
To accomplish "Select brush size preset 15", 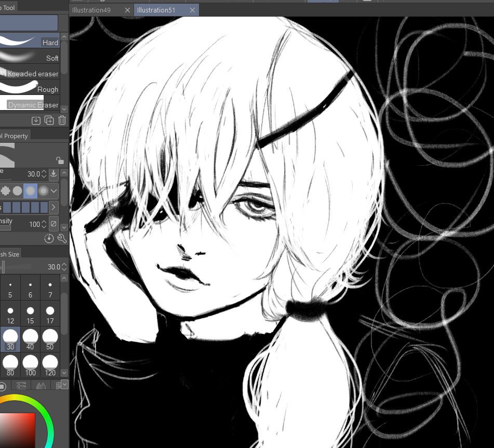I will (30, 314).
